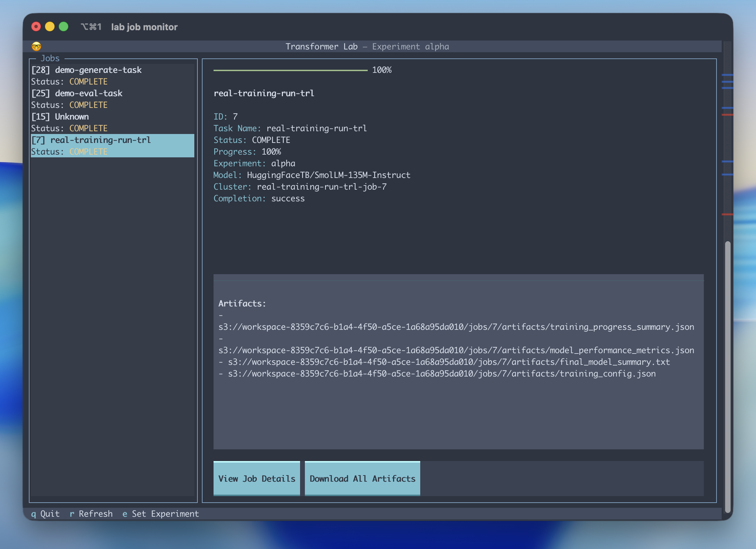Select job [28] demo-generate-task
The height and width of the screenshot is (549, 756).
tap(86, 70)
